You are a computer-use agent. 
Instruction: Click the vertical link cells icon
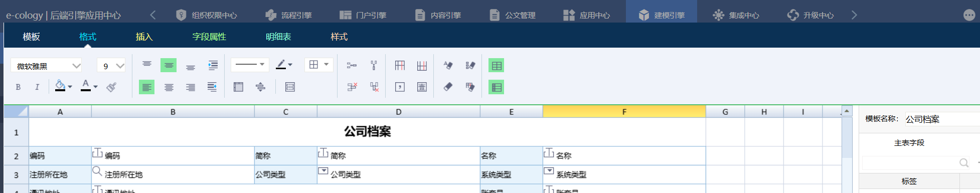[374, 65]
